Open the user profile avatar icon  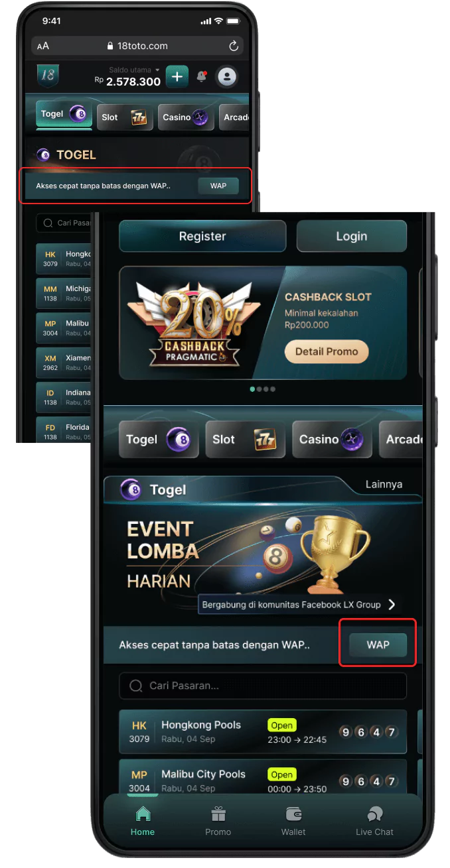(x=227, y=77)
